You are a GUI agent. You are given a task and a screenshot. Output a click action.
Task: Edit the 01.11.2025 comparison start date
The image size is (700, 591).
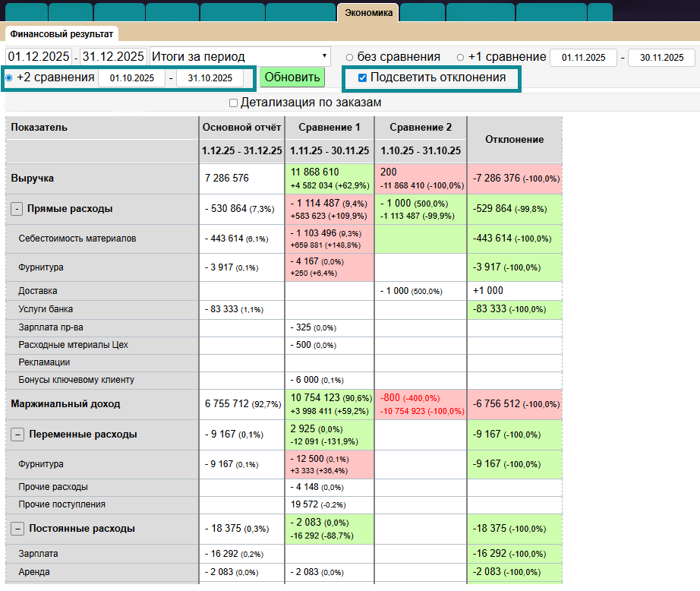click(x=583, y=58)
